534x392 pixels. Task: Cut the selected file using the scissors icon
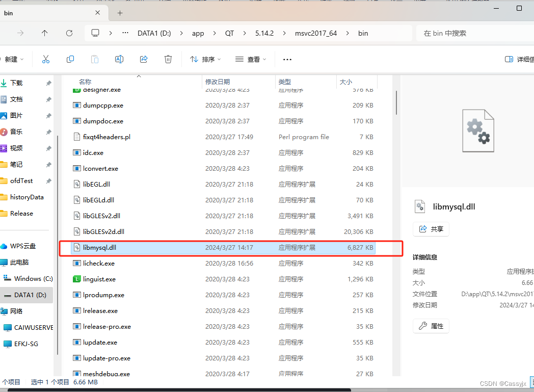coord(46,59)
